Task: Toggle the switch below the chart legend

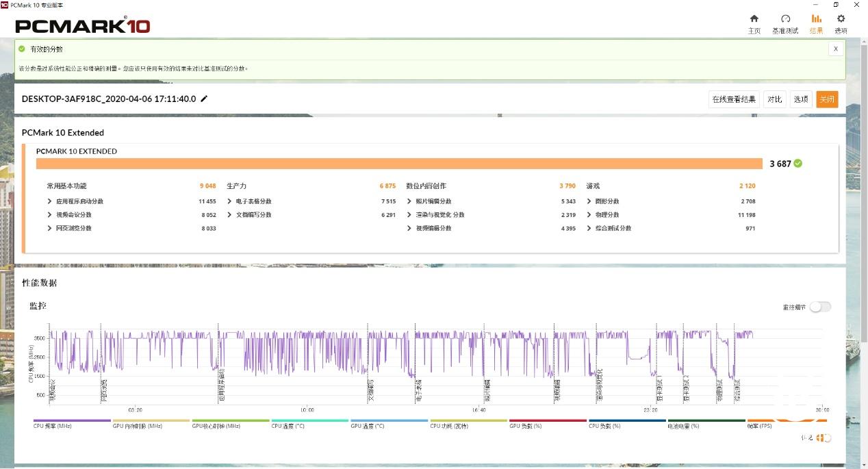Action: coord(824,438)
